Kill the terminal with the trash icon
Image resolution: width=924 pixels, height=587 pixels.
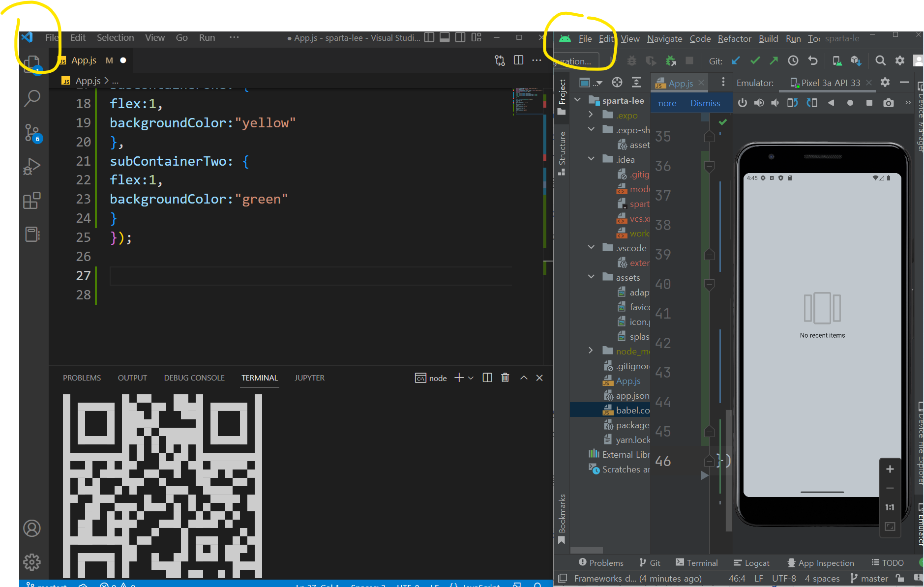click(505, 378)
